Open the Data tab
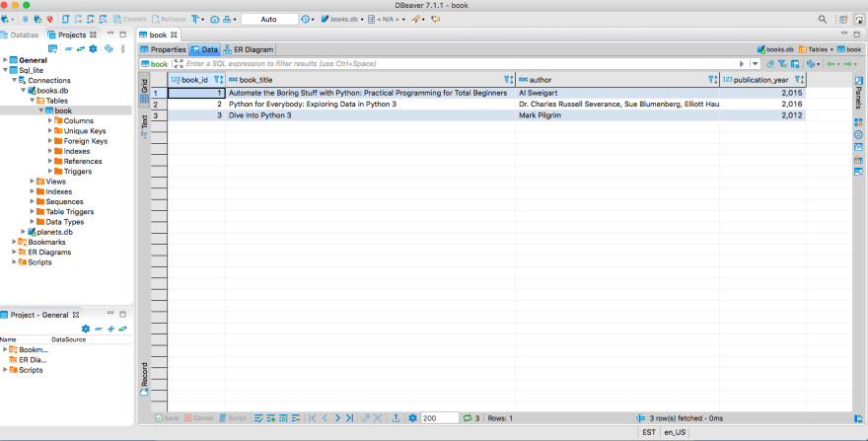The image size is (868, 441). (x=205, y=49)
